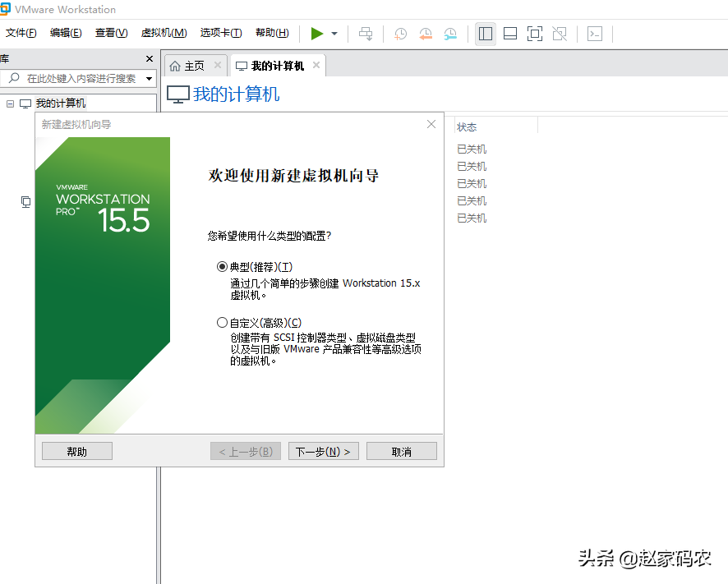Close the 主页 tab
This screenshot has height=584, width=728.
[x=217, y=65]
